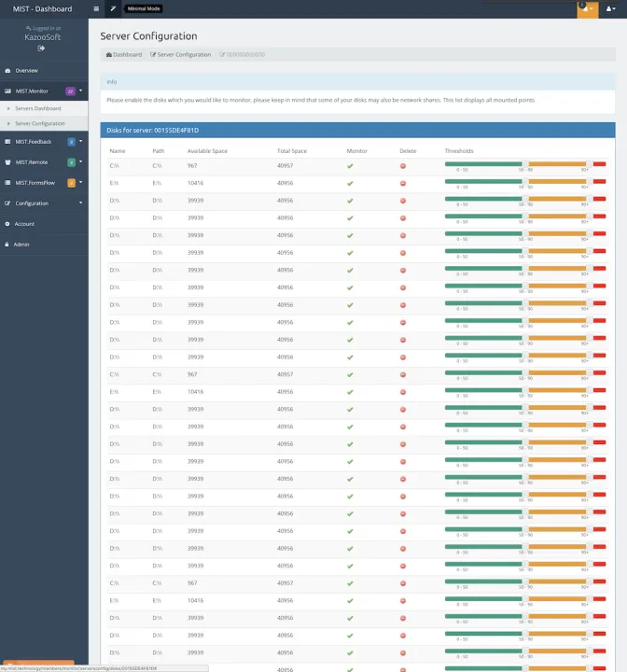627x672 pixels.
Task: Expand the MIST.Feedback caret arrow
Action: [80, 142]
